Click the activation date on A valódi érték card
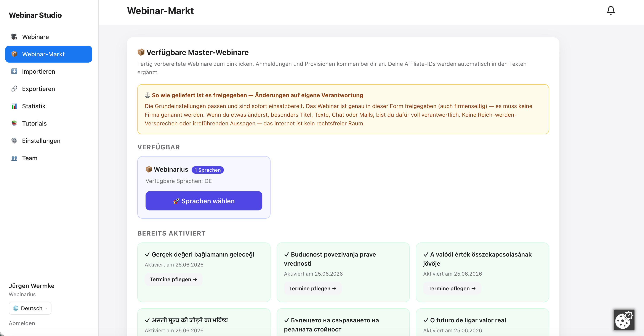 [x=453, y=274]
